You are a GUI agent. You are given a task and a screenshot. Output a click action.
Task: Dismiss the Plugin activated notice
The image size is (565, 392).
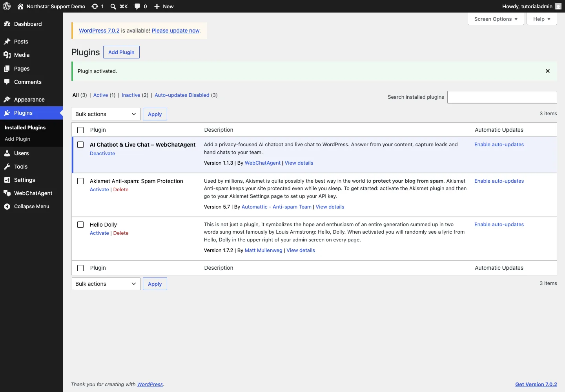pos(548,71)
